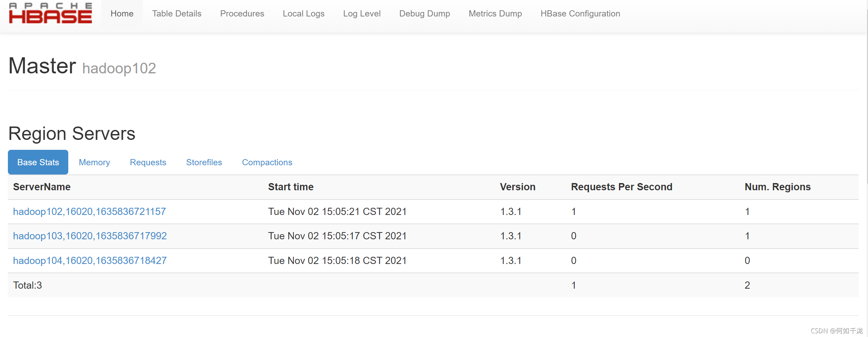This screenshot has width=868, height=337.
Task: Open Debug Dump
Action: click(x=424, y=14)
